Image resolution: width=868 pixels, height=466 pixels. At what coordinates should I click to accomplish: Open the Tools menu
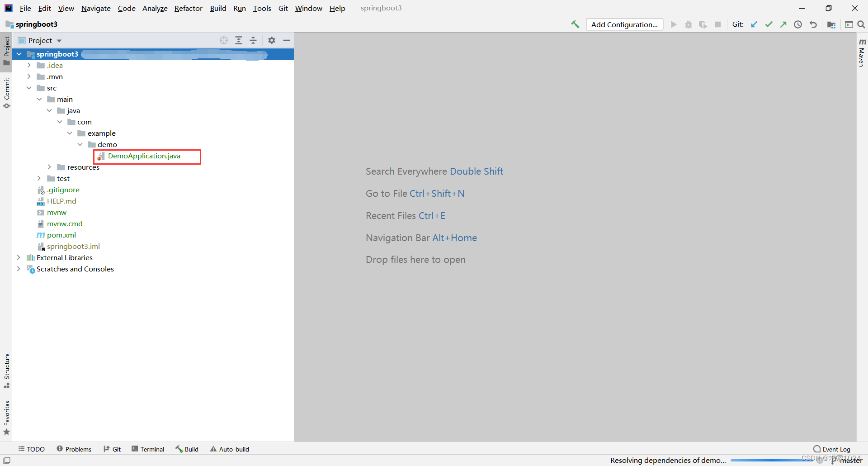coord(262,8)
